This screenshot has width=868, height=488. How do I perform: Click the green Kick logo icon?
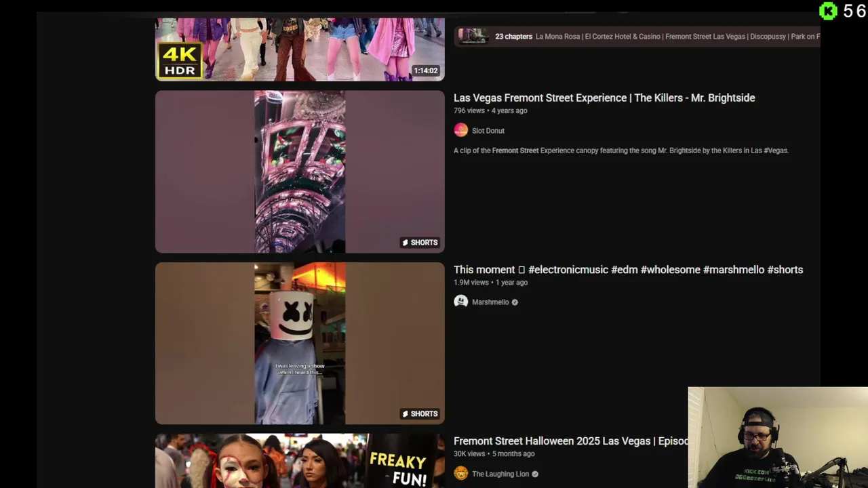coord(828,11)
